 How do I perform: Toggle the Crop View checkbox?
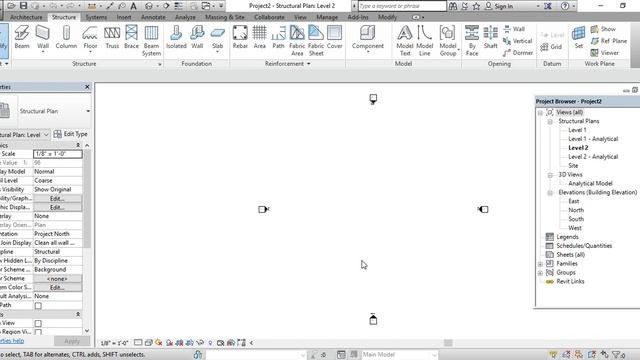(x=38, y=323)
